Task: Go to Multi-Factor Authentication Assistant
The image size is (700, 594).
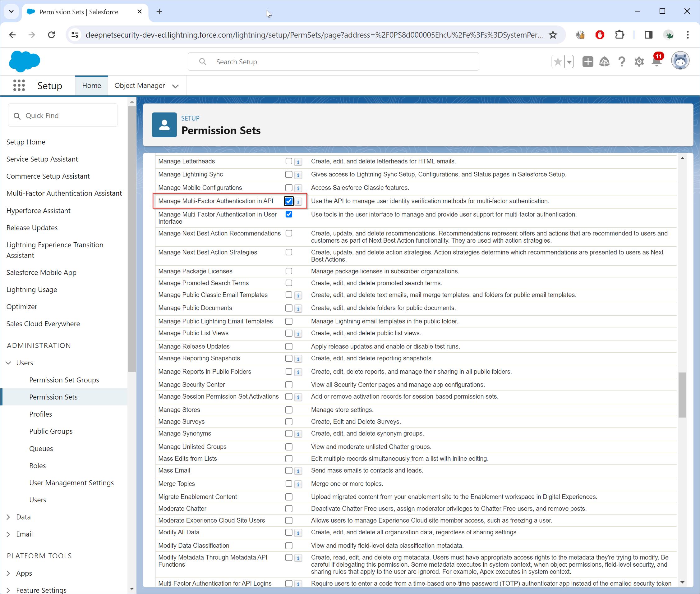Action: (64, 193)
